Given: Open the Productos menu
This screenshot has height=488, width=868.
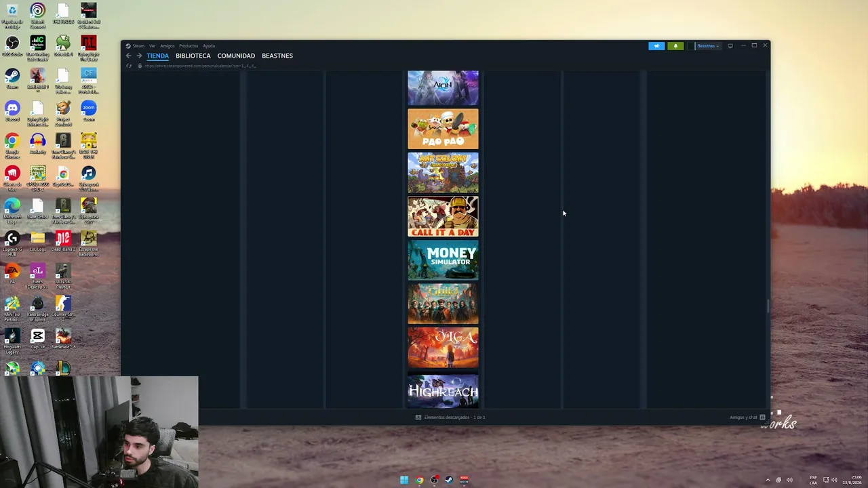Looking at the screenshot, I should click(x=189, y=46).
